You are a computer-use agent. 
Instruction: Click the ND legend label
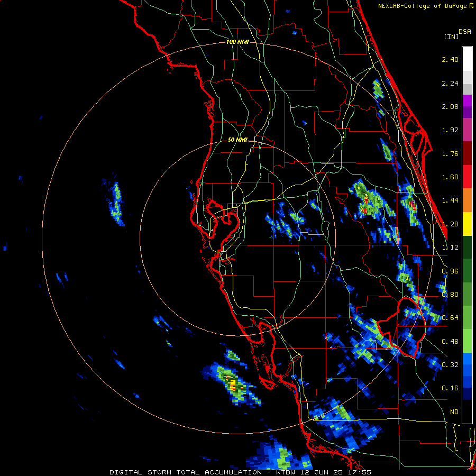454,412
